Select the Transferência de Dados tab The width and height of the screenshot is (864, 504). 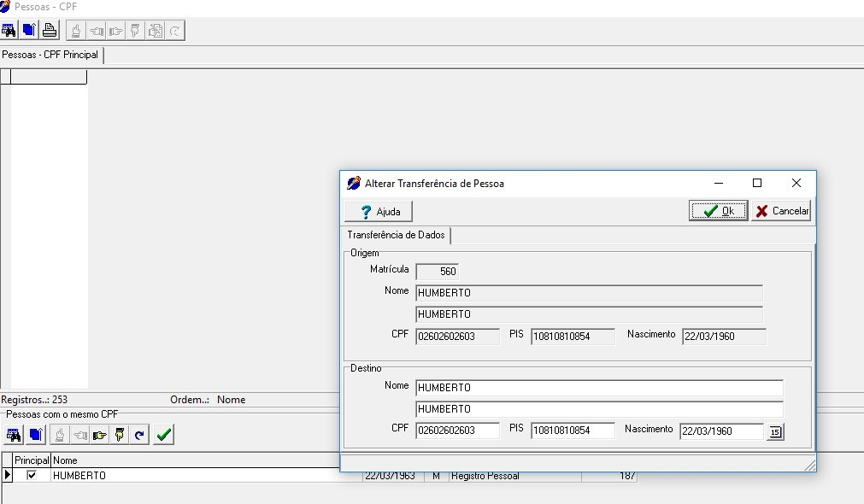tap(396, 235)
